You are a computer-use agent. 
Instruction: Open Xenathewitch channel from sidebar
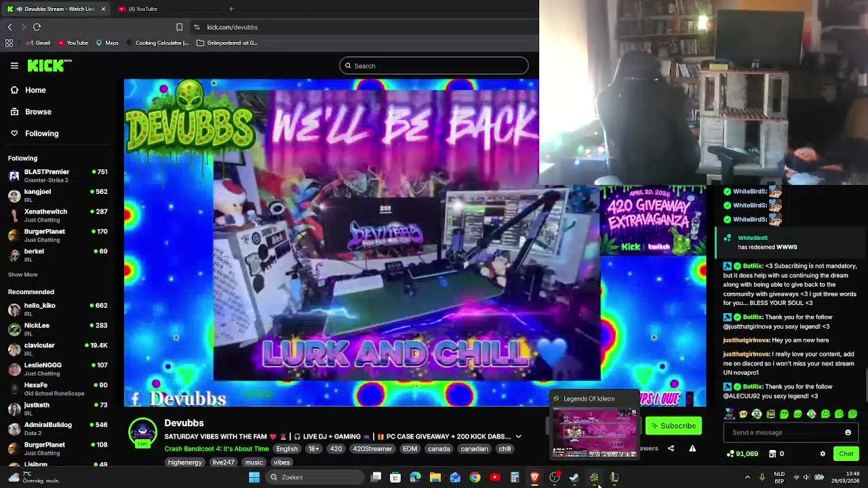58,216
